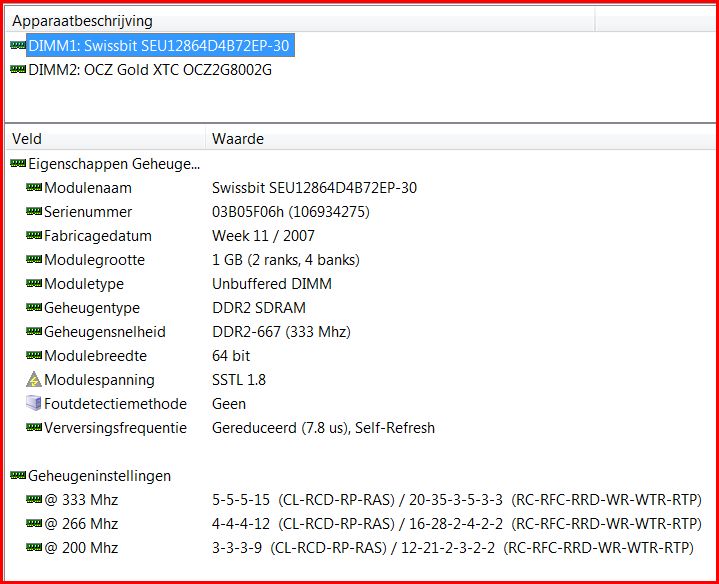The width and height of the screenshot is (719, 584).
Task: Select the Verversingsfrequentie field label
Action: click(x=116, y=428)
